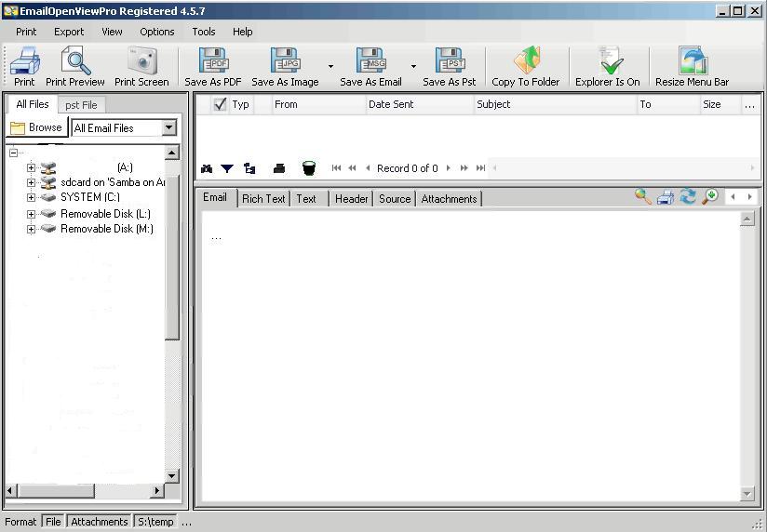Switch to the Header tab
The width and height of the screenshot is (767, 532).
[351, 198]
